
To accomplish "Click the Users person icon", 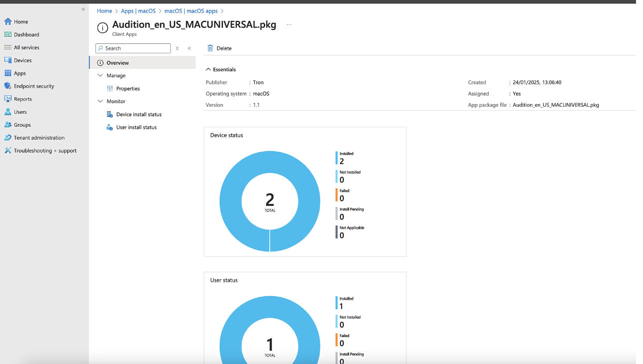I will pos(7,112).
